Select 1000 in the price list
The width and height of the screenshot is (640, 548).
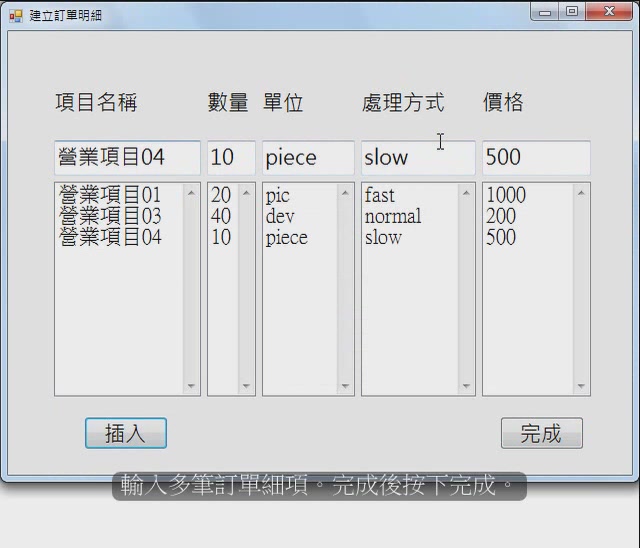point(505,195)
